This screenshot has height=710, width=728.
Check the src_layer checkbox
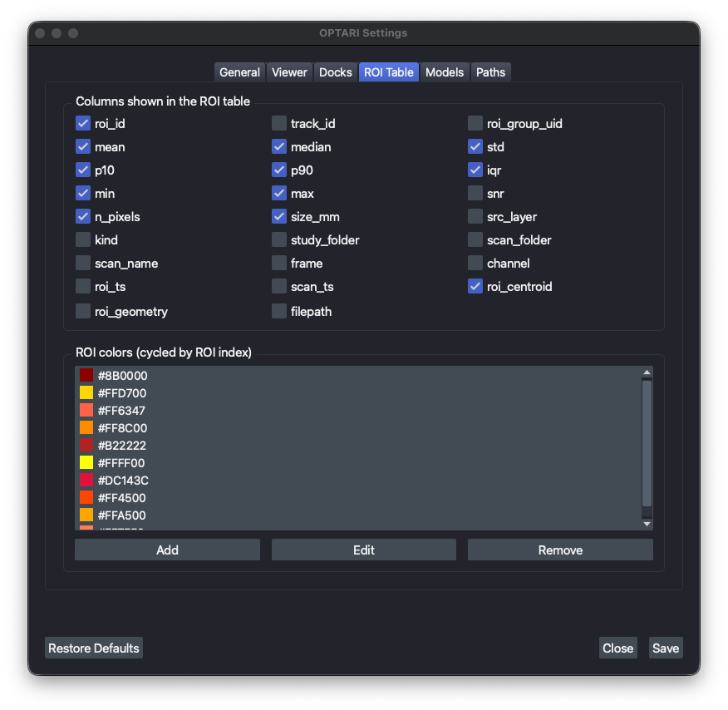[475, 216]
